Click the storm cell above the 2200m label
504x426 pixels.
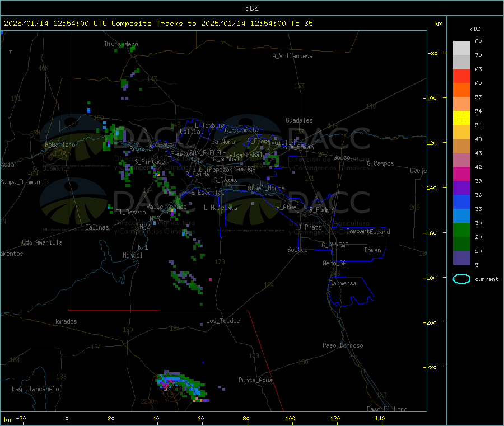click(x=181, y=386)
